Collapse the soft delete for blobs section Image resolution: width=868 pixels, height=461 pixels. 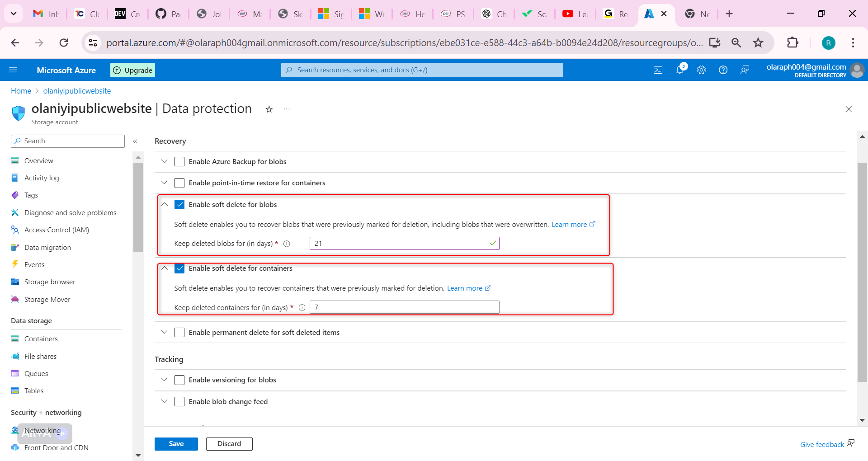click(165, 204)
